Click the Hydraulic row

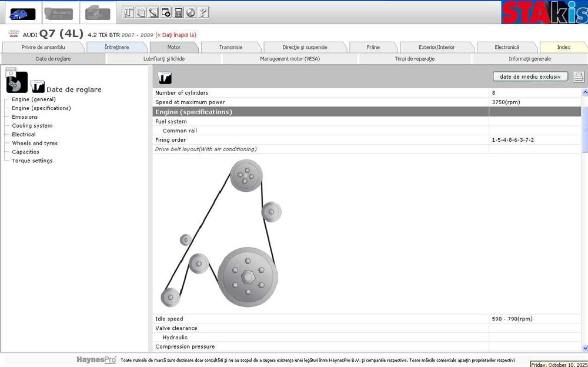[367, 338]
